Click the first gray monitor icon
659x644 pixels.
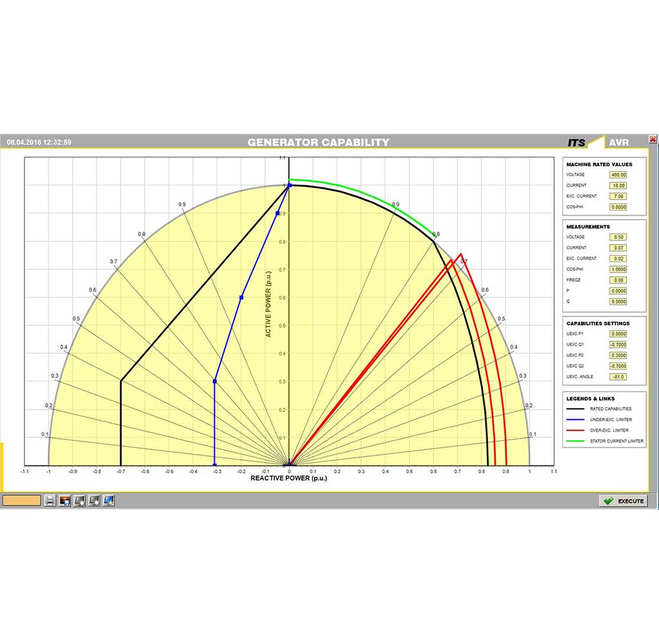tap(79, 500)
